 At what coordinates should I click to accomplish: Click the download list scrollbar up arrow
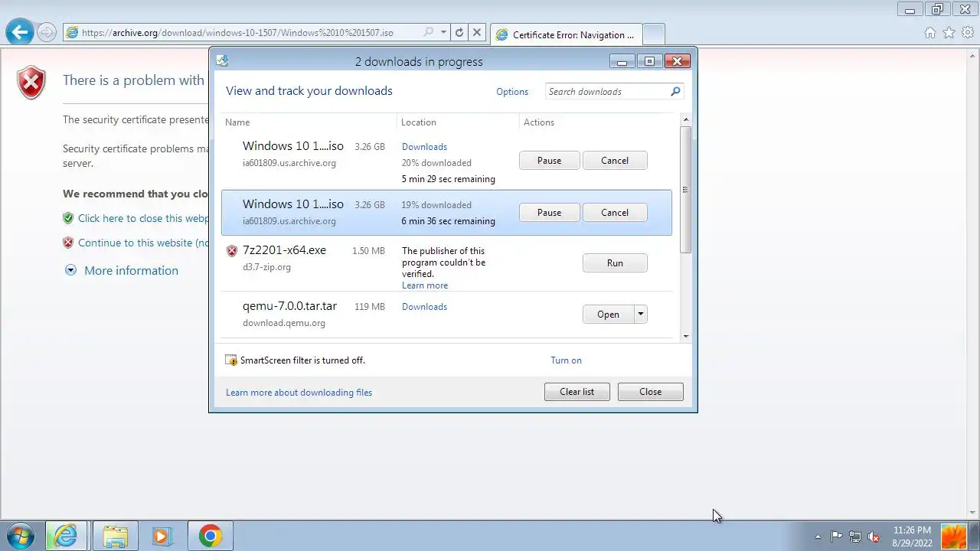pos(686,120)
